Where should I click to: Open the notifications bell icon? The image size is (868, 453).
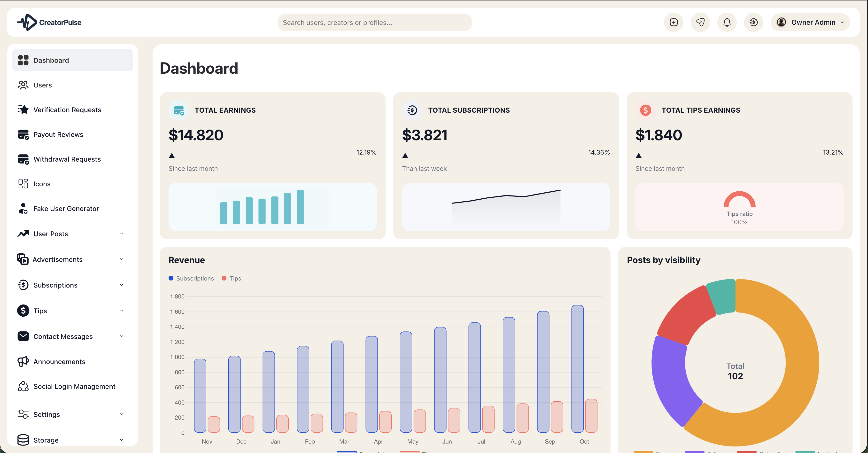click(x=727, y=22)
